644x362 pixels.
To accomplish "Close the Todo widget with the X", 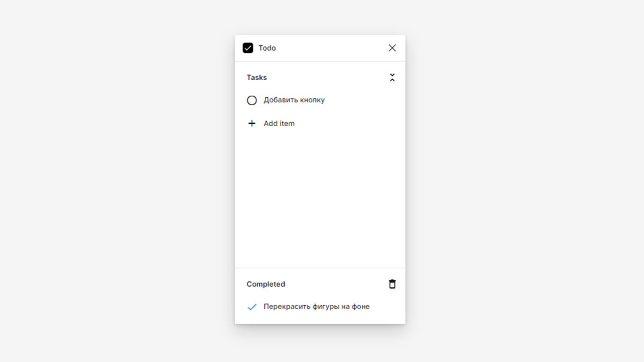I will (392, 48).
